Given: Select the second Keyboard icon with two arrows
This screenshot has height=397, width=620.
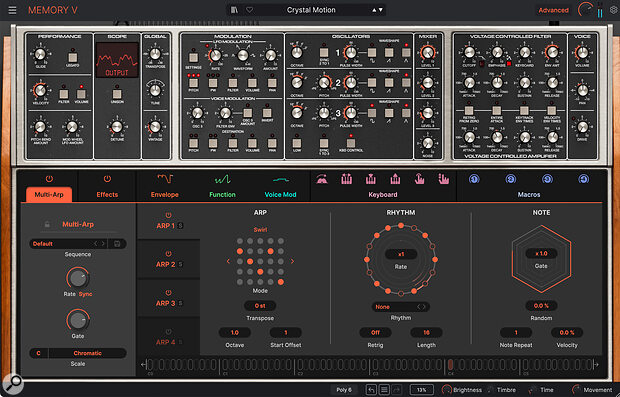Looking at the screenshot, I should tap(346, 179).
